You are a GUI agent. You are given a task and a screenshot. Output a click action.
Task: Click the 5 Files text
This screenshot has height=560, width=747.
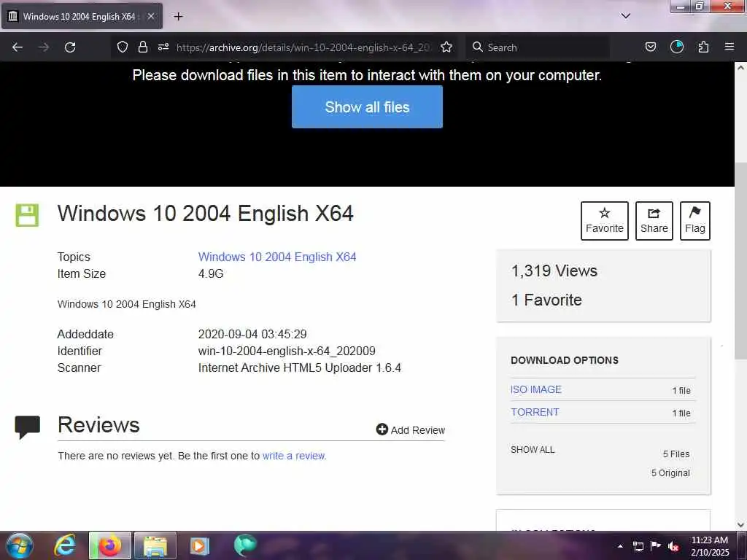(x=676, y=454)
